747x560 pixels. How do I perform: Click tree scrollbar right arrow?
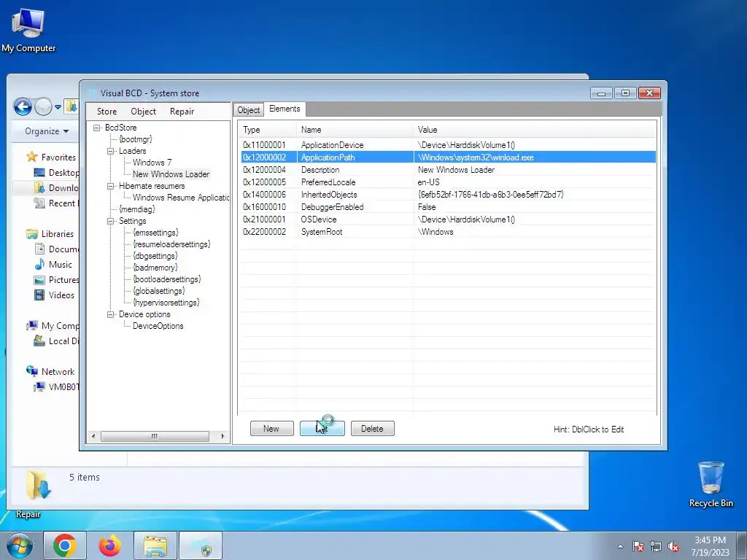tap(222, 436)
